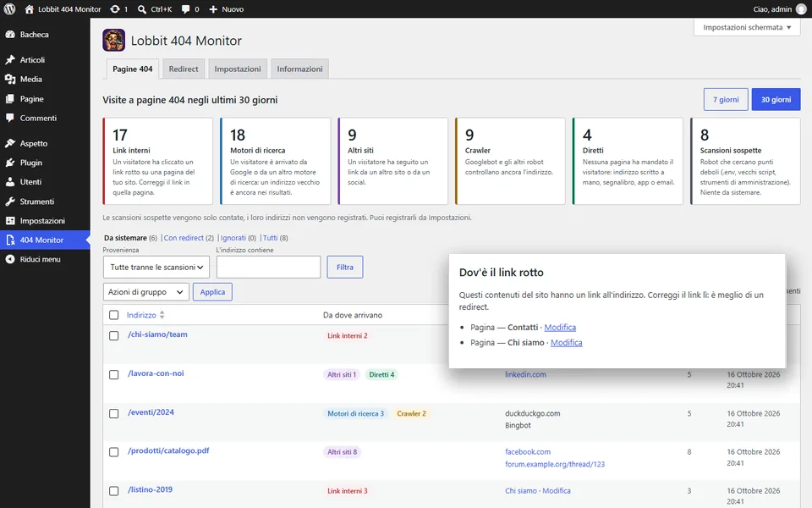Click the Link interni 2 badge
This screenshot has width=812, height=508.
click(347, 335)
